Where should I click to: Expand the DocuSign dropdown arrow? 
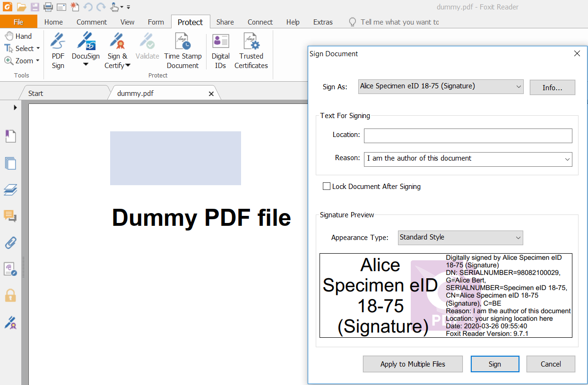click(x=86, y=65)
